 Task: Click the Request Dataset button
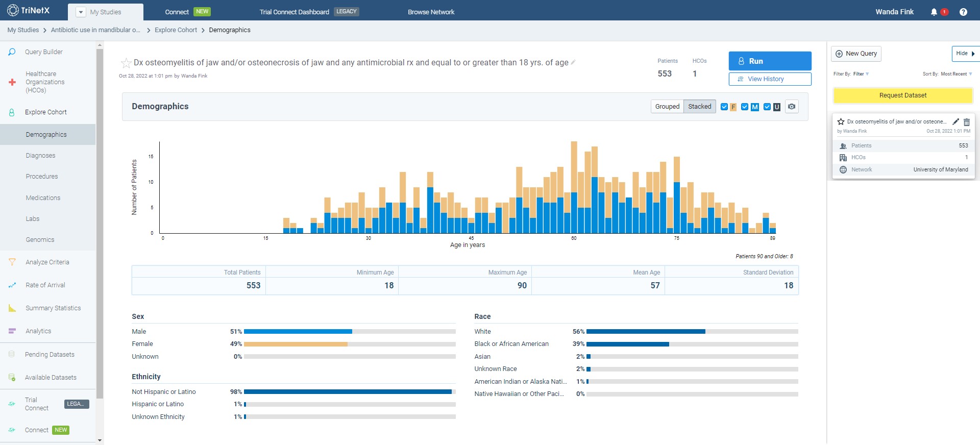(902, 95)
